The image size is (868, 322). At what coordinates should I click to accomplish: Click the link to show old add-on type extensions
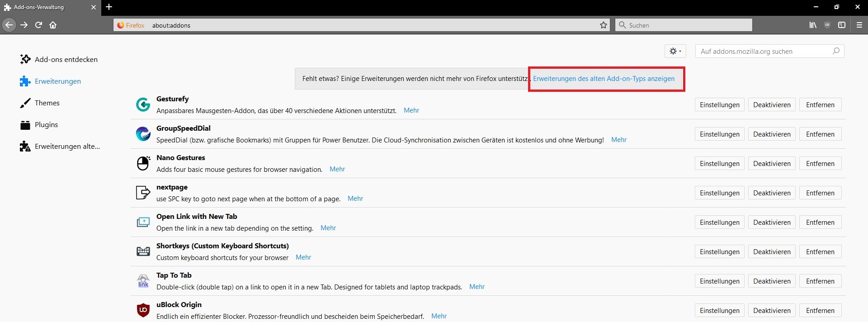click(604, 79)
